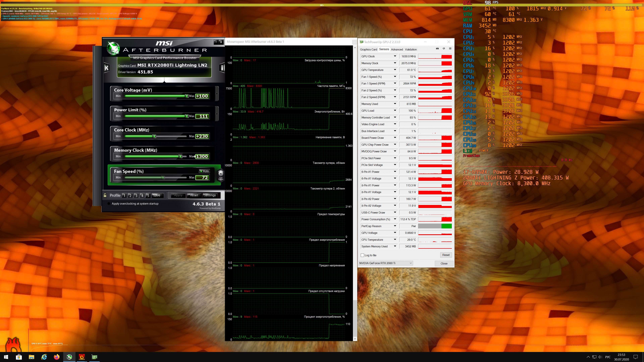The height and width of the screenshot is (362, 644).
Task: Open FurMark from the Windows taskbar
Action: 82,357
